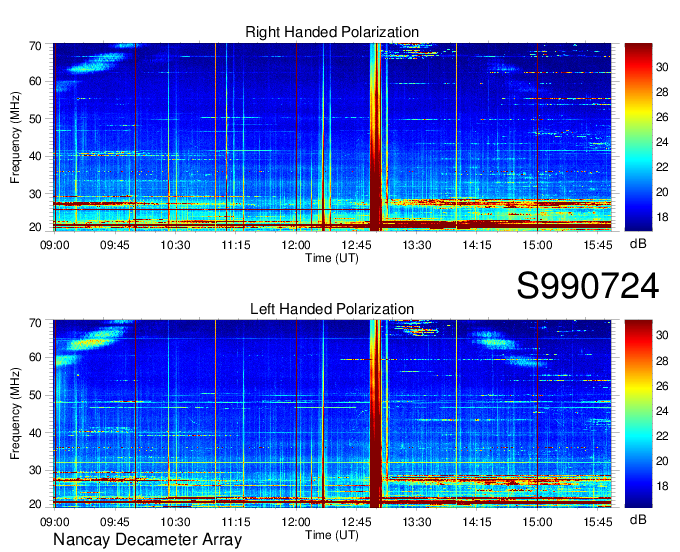Viewport: 680px width, 552px height.
Task: Click the 26 dB tick on Right Handed colorbar
Action: [x=662, y=117]
